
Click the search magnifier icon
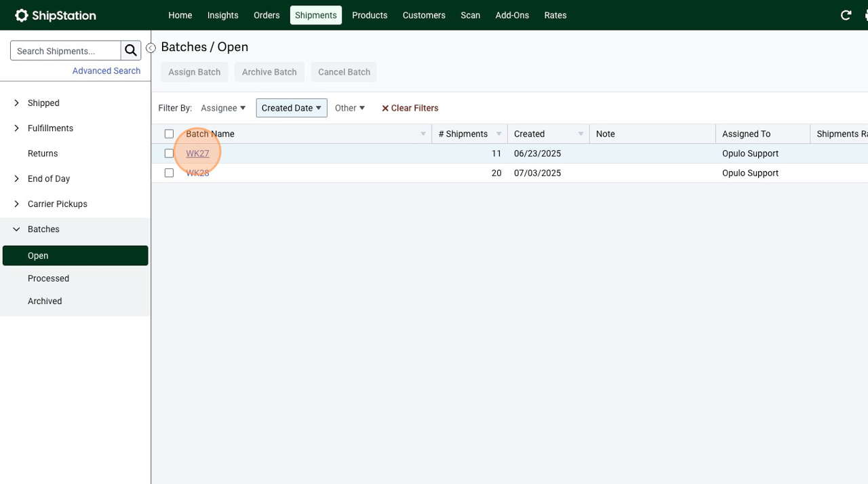click(131, 51)
